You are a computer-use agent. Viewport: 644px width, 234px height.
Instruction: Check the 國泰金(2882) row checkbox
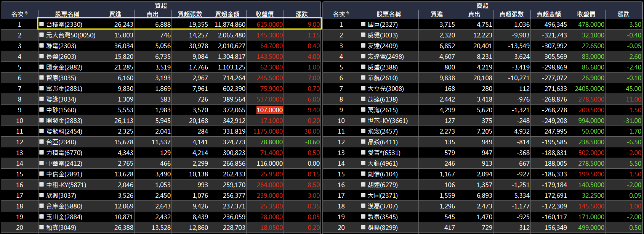point(42,67)
